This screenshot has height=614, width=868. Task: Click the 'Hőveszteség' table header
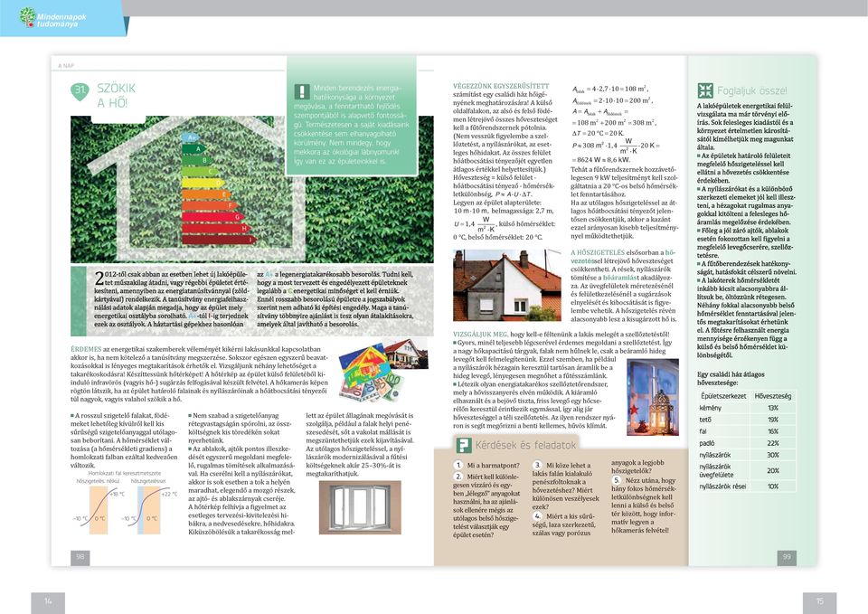coord(773,396)
